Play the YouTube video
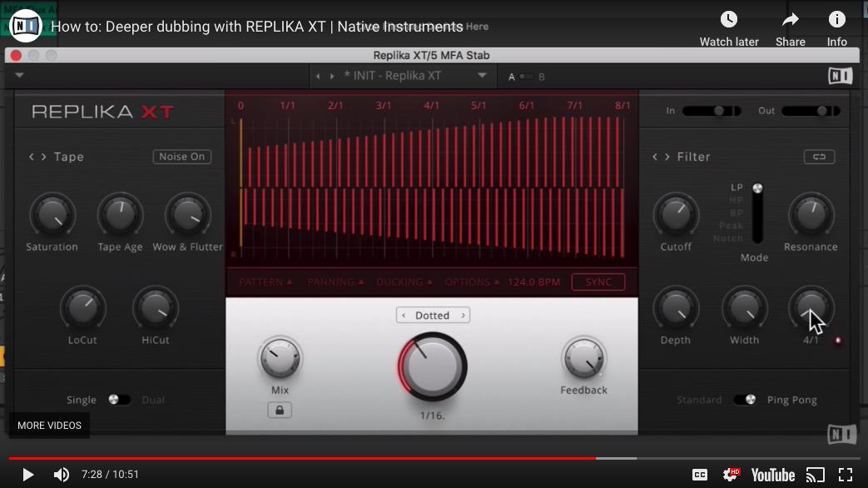This screenshot has width=868, height=488. click(27, 475)
